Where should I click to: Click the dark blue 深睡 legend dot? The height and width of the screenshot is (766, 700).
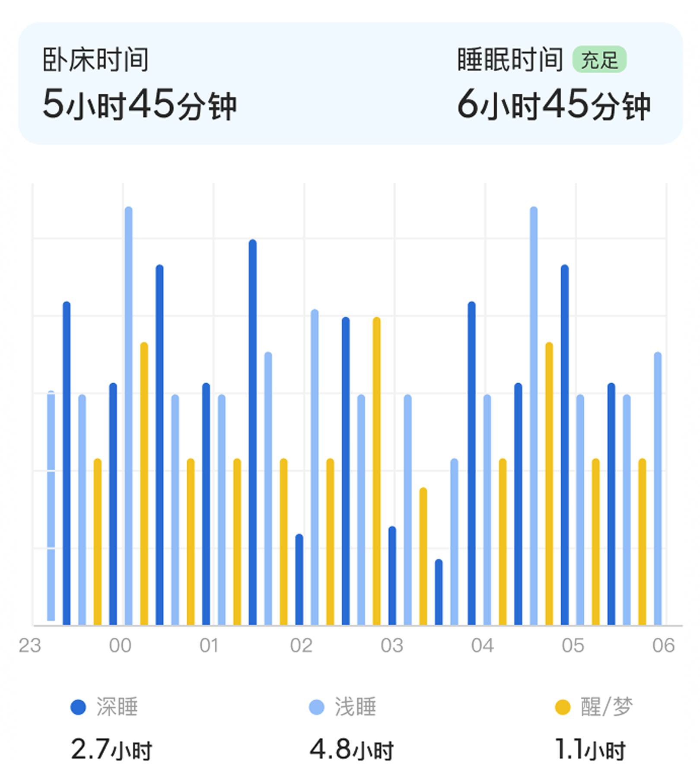(78, 707)
